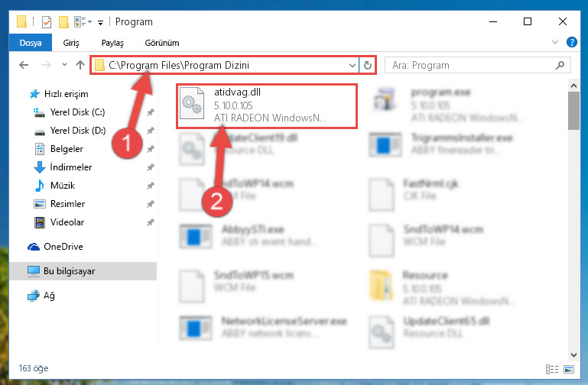588x385 pixels.
Task: Click the pin icon next to Belgeler
Action: click(x=150, y=149)
